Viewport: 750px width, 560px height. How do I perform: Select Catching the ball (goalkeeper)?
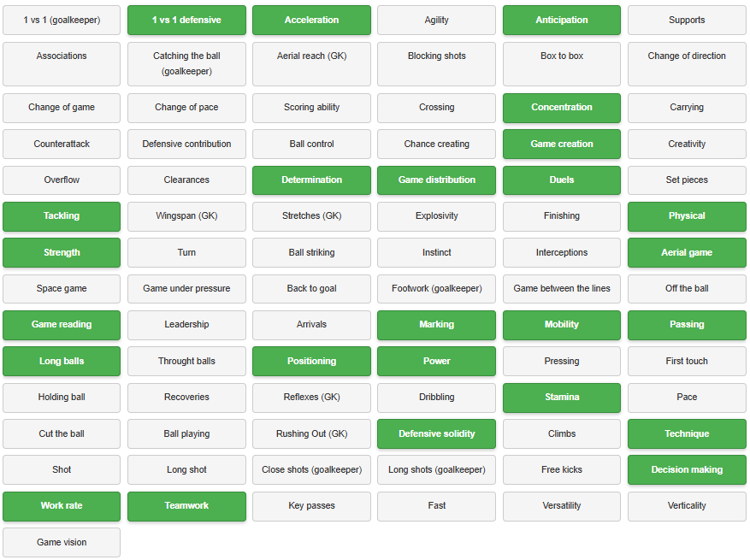186,64
